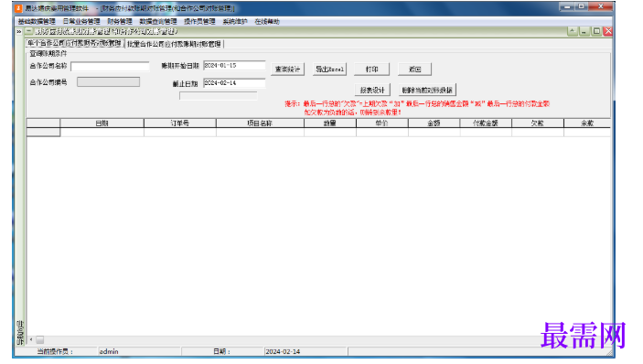Open the 在线帮助 menu

coord(267,21)
